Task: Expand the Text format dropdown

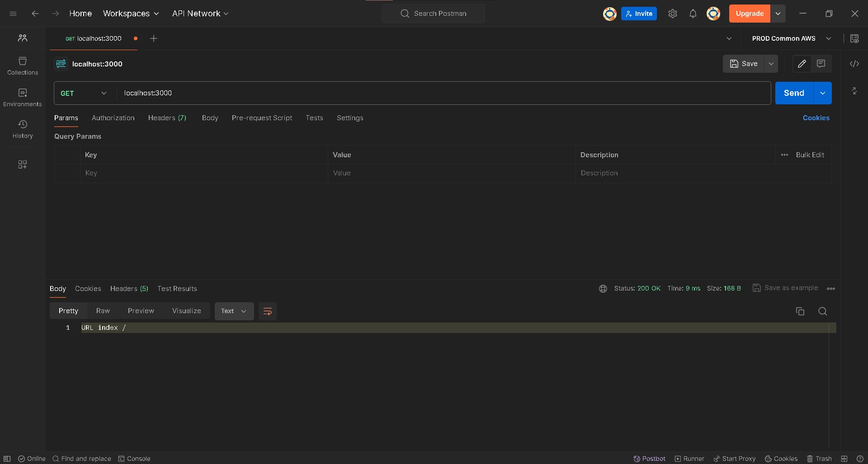Action: (234, 311)
